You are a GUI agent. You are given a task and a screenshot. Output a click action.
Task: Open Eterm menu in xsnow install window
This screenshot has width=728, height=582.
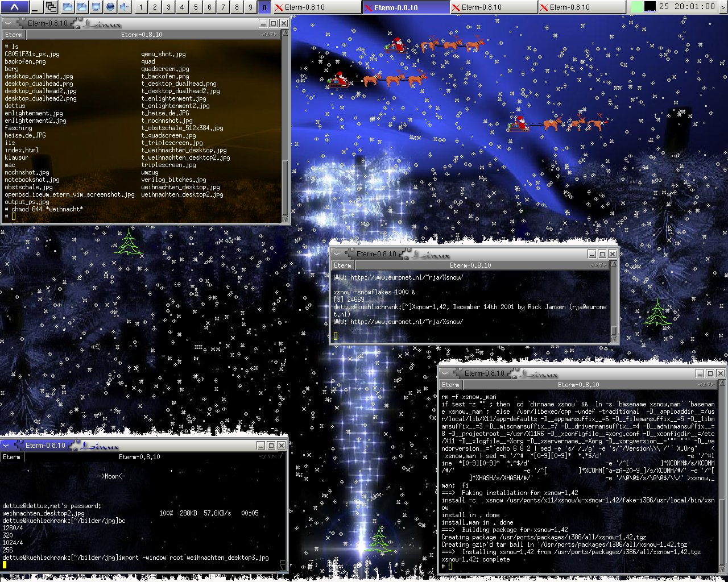click(450, 385)
